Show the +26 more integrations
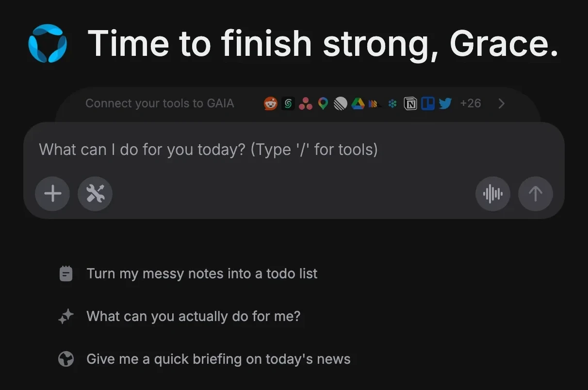The width and height of the screenshot is (588, 390). pyautogui.click(x=471, y=103)
